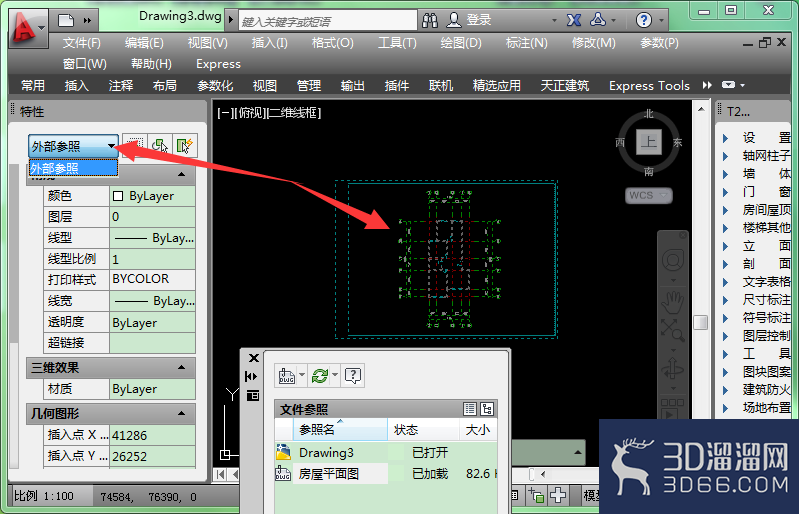This screenshot has height=514, width=799.
Task: Toggle the PICKADD value icon in properties
Action: tap(135, 146)
